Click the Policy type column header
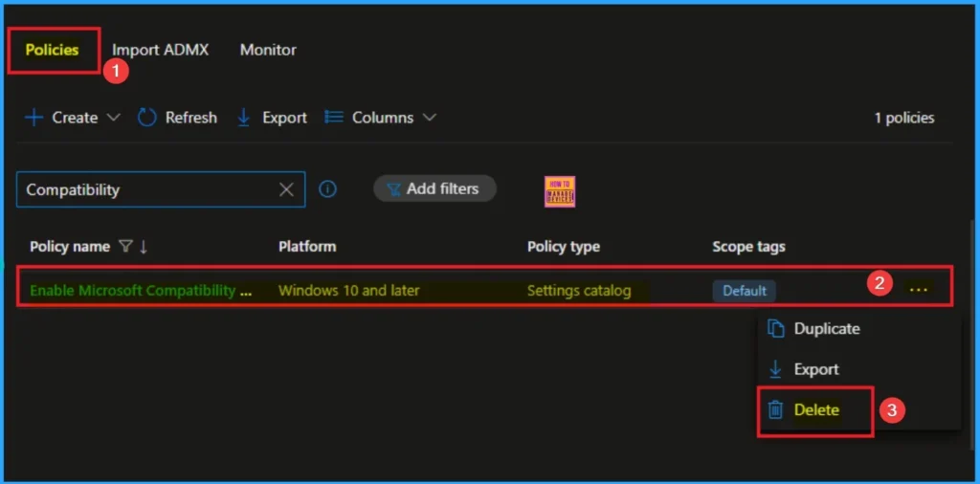This screenshot has height=484, width=980. point(563,247)
